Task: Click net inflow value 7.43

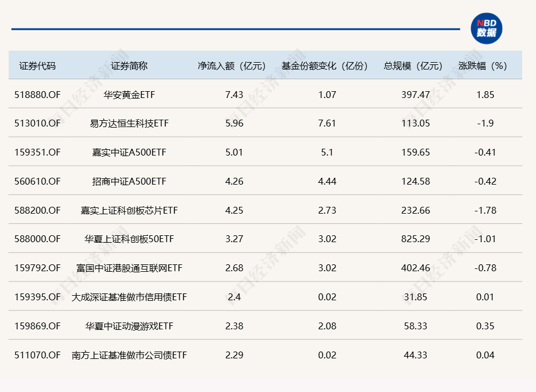Action: (x=234, y=95)
